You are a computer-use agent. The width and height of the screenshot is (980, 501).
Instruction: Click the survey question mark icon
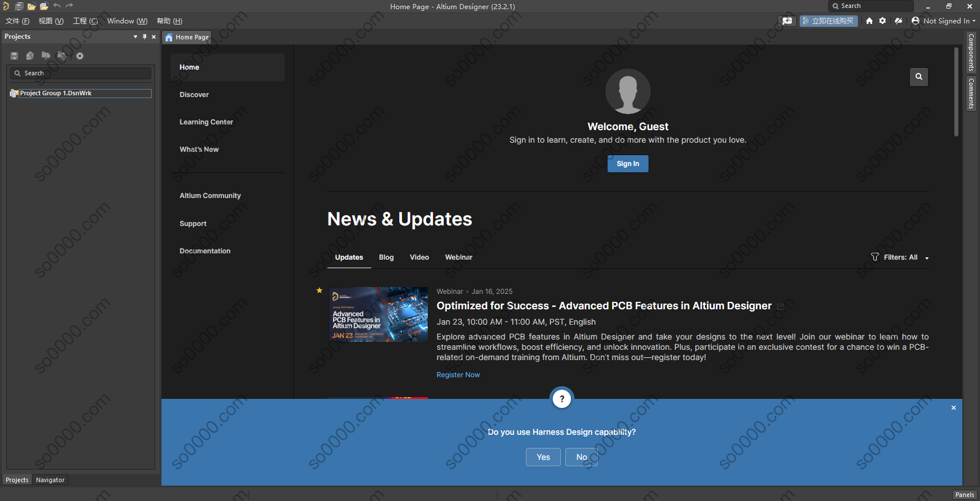(562, 399)
